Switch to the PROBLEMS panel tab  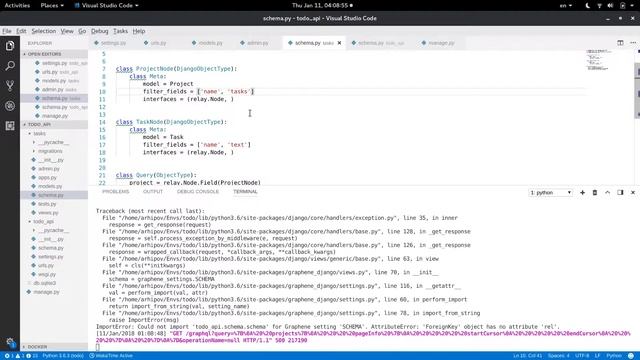116,191
